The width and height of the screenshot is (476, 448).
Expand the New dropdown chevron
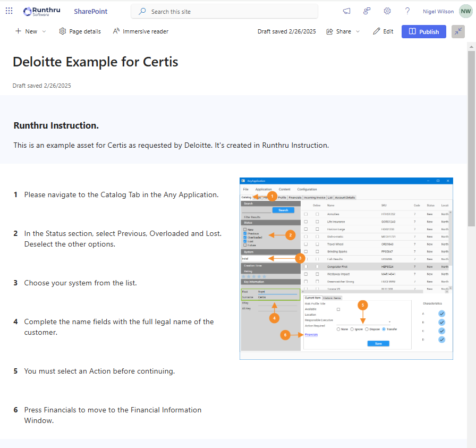[x=44, y=31]
